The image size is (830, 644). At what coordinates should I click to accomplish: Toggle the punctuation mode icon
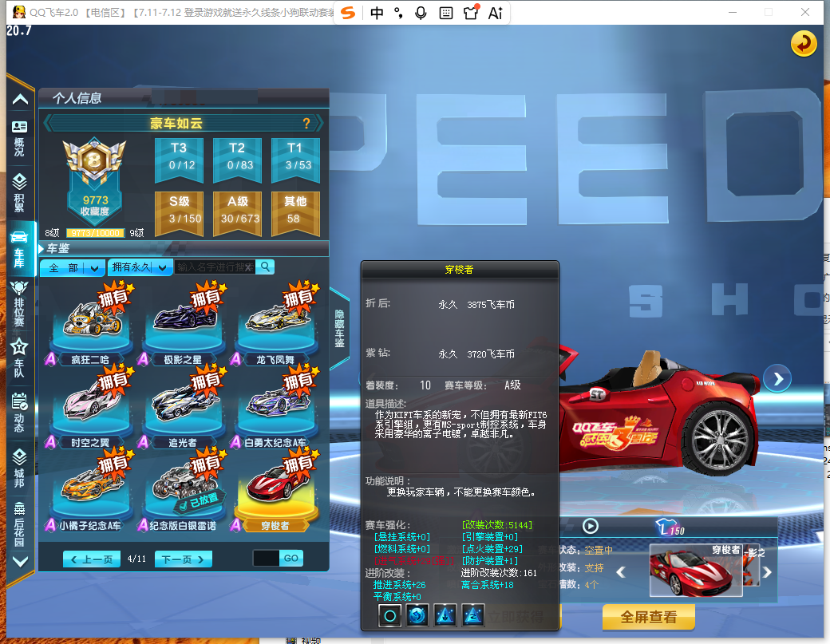coord(398,13)
